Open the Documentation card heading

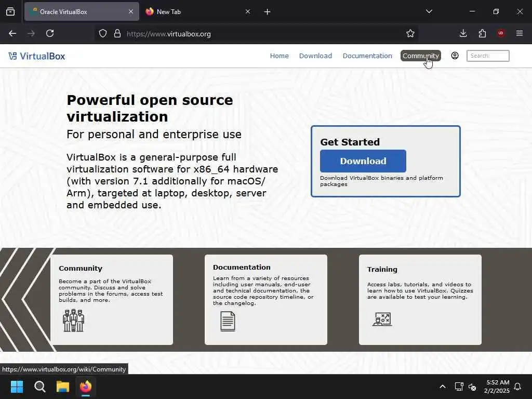242,268
